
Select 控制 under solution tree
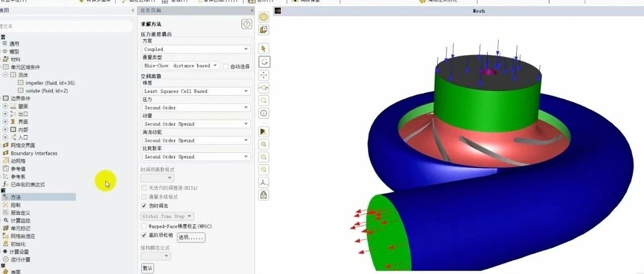pyautogui.click(x=16, y=205)
